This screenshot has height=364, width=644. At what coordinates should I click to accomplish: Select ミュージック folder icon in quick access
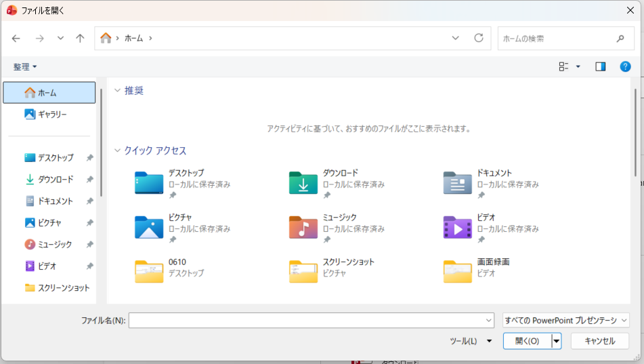(x=303, y=227)
